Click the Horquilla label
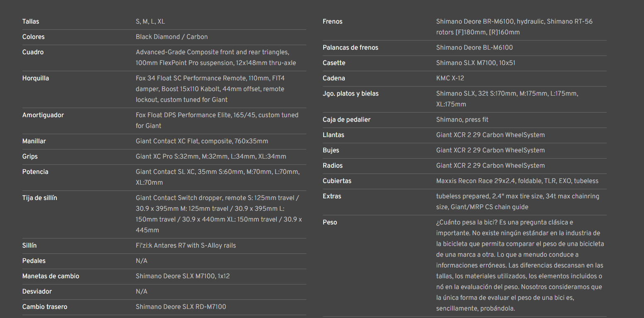The image size is (644, 318). click(x=36, y=78)
